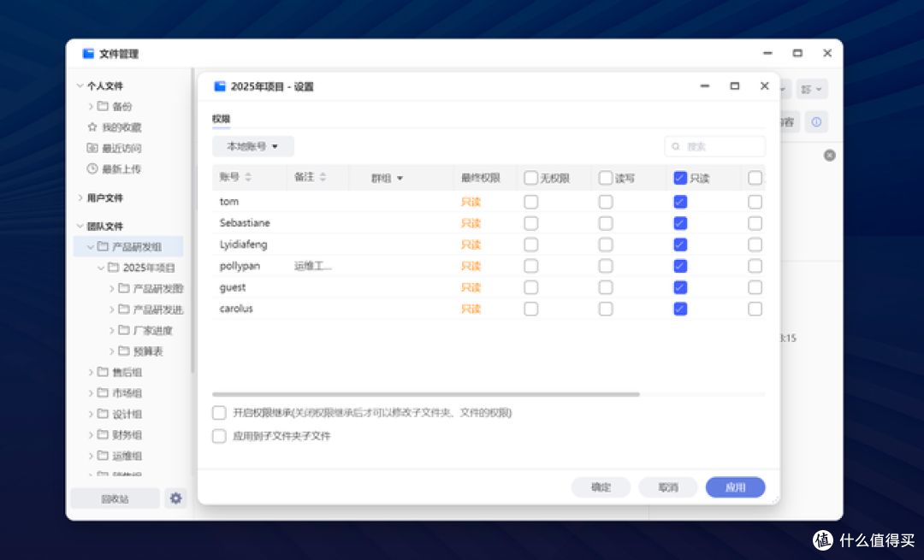Expand the 用户文件 section
Screen dimensions: 924x560
point(80,197)
